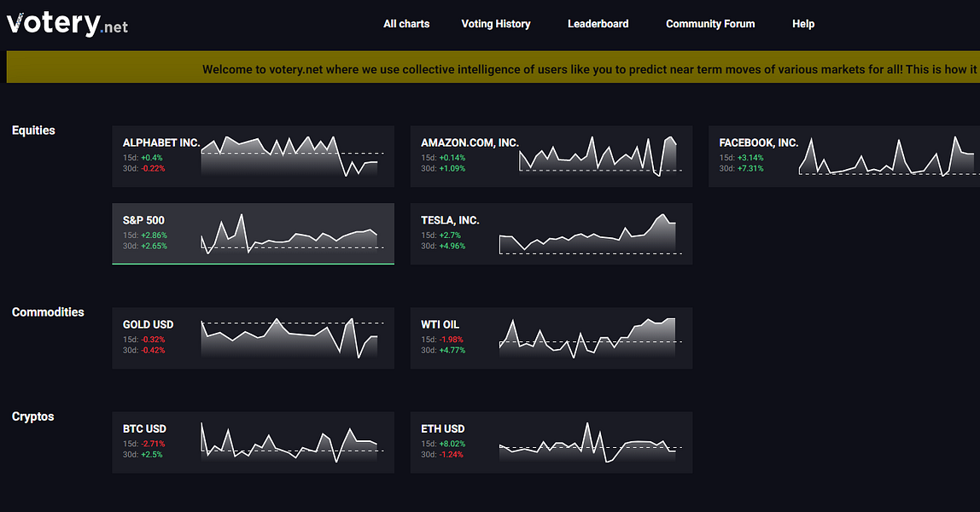980x512 pixels.
Task: Visit the Community Forum link
Action: [x=710, y=24]
